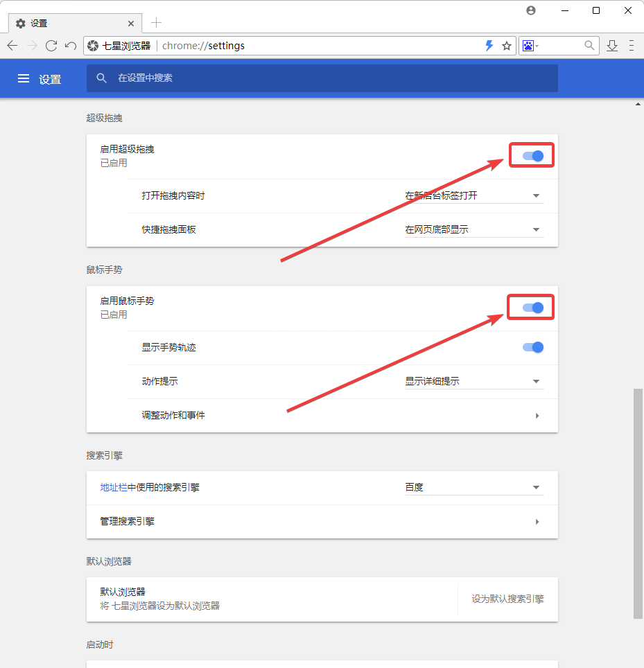Open a new tab with plus button
This screenshot has height=668, width=644.
(157, 23)
